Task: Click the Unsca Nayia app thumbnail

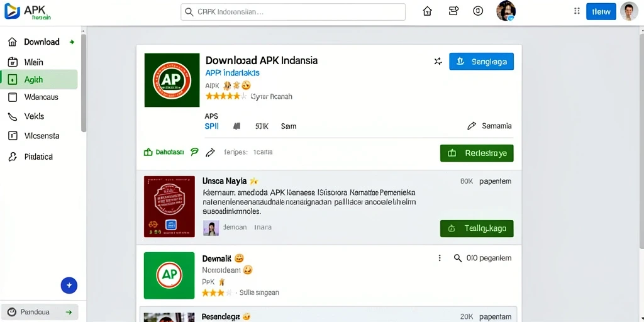Action: point(169,206)
